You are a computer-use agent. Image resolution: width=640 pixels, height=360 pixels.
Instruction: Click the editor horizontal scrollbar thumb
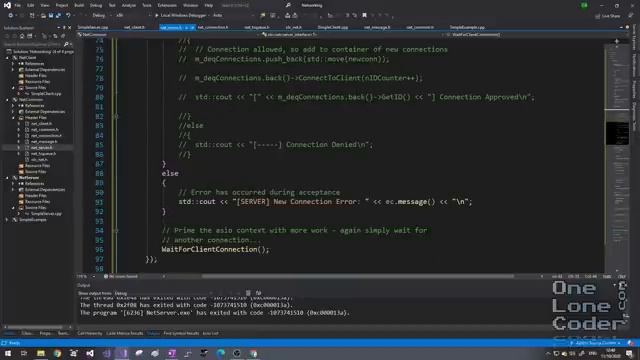click(x=358, y=276)
